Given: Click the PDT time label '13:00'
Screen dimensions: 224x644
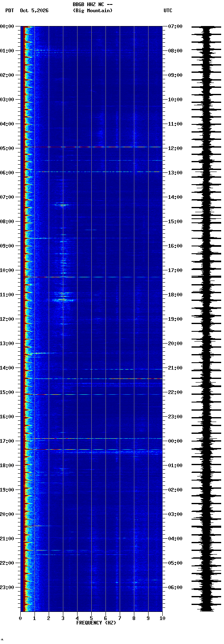Looking at the screenshot, I should [7, 344].
